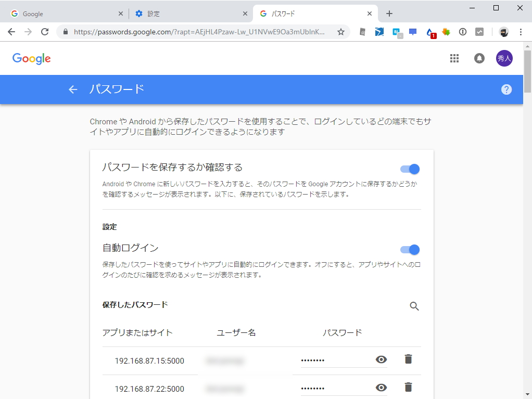
Task: Open the Google apps grid
Action: (454, 58)
